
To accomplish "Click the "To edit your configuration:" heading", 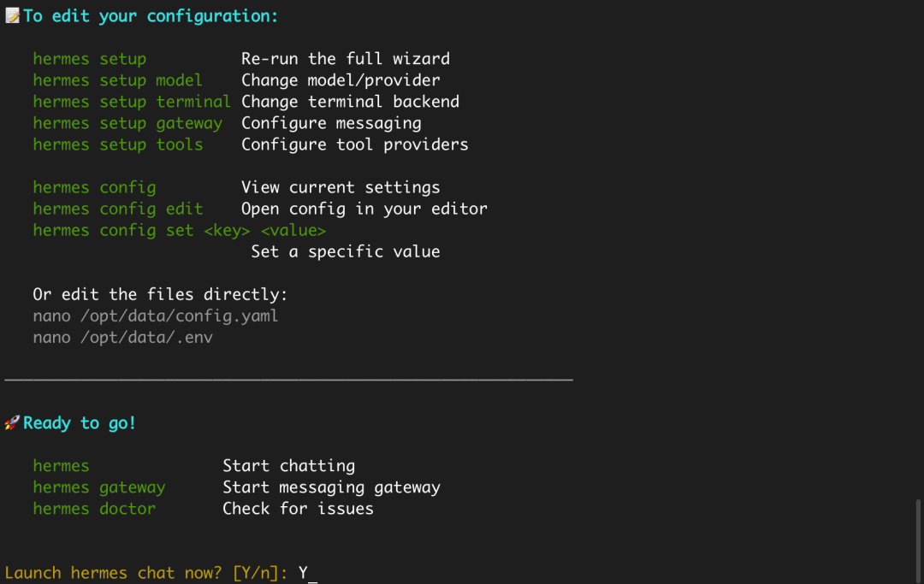I will (x=151, y=16).
